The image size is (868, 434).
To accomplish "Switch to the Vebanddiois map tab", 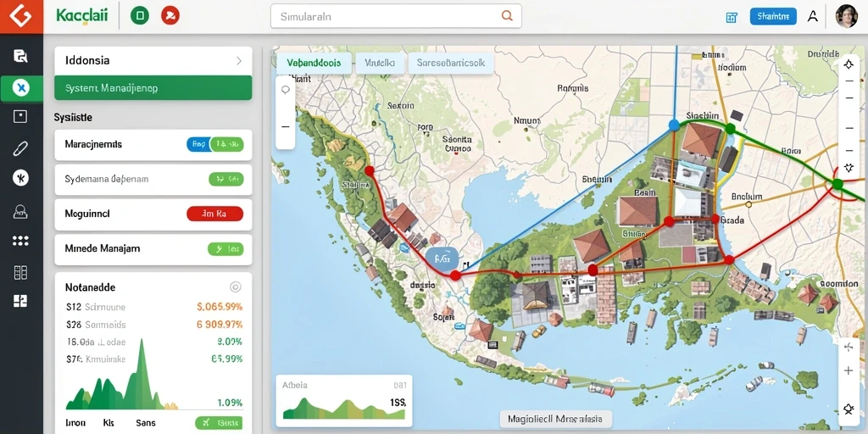I will click(x=314, y=63).
